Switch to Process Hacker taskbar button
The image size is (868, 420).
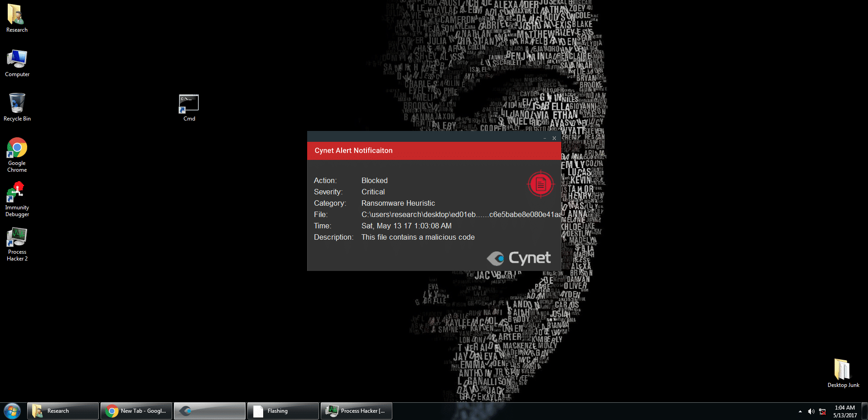pyautogui.click(x=357, y=411)
